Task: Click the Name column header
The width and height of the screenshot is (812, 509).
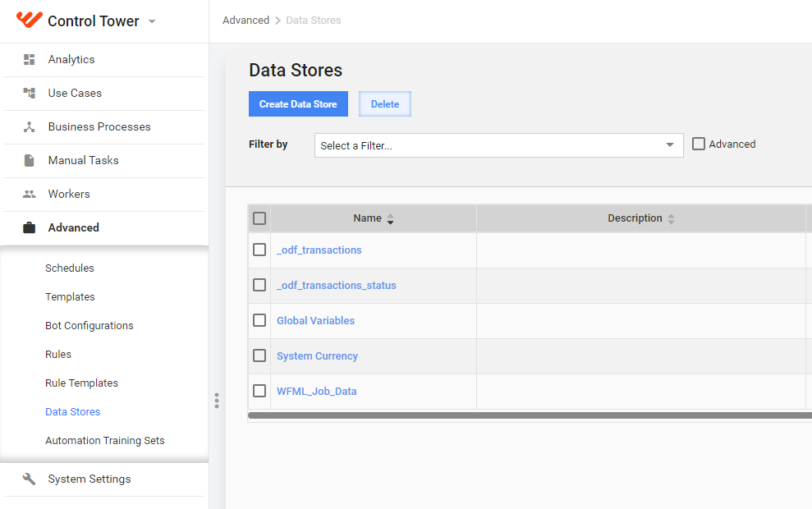Action: click(373, 218)
